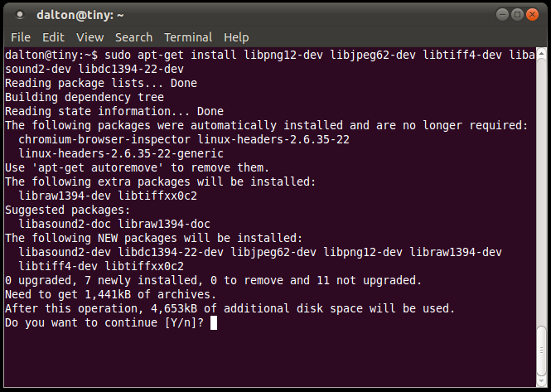Close the dalton@tiny terminal window
The width and height of the screenshot is (551, 392).
point(532,14)
